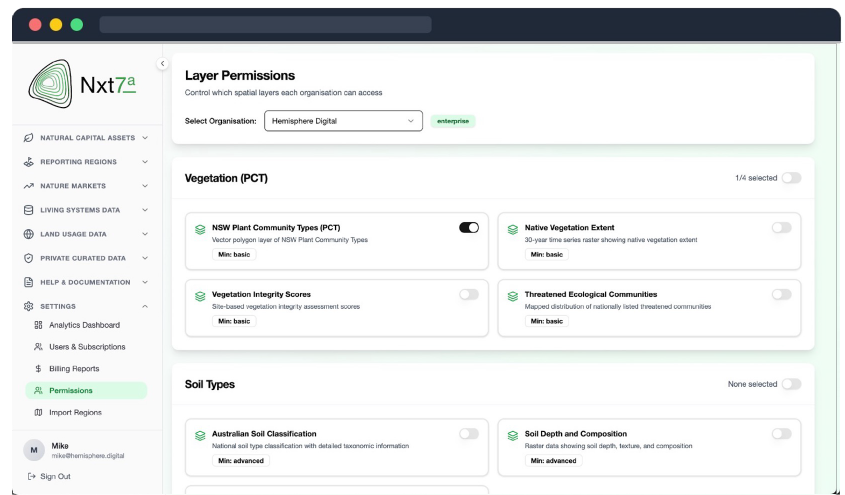Click the Nxt7a logo
This screenshot has height=495, width=845.
(x=82, y=84)
